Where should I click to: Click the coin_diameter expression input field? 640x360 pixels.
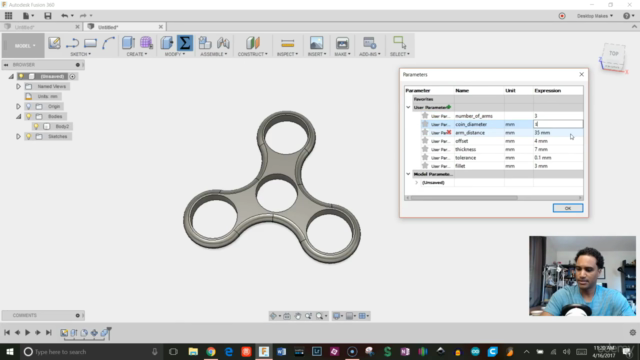coord(558,124)
